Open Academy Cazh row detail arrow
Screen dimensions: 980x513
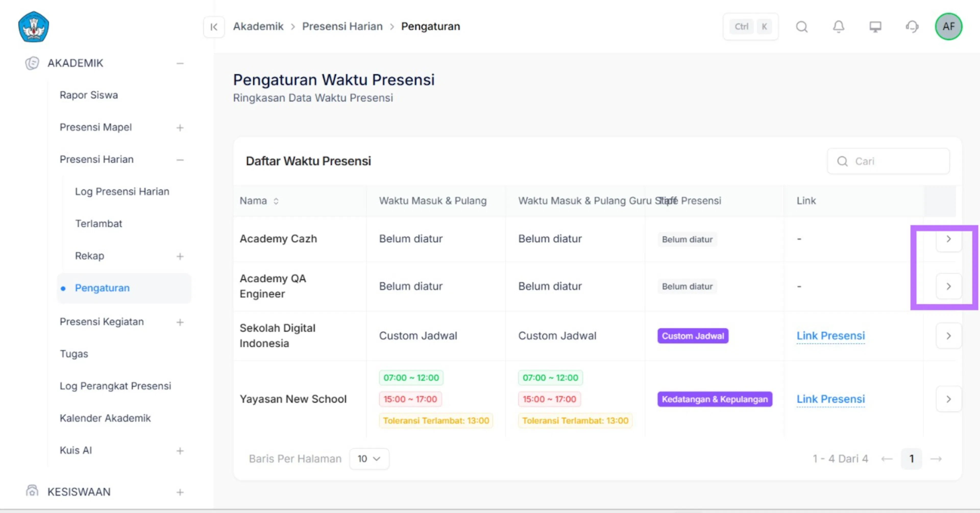(x=948, y=239)
